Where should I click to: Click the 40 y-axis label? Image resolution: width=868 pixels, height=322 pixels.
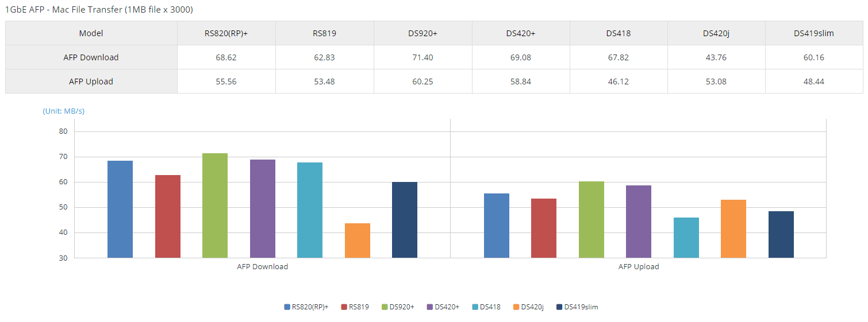(x=63, y=232)
